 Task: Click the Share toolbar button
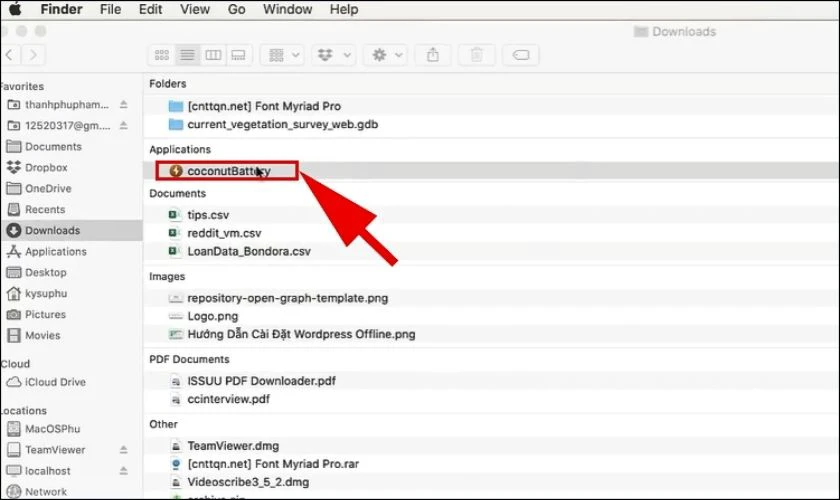click(x=433, y=55)
